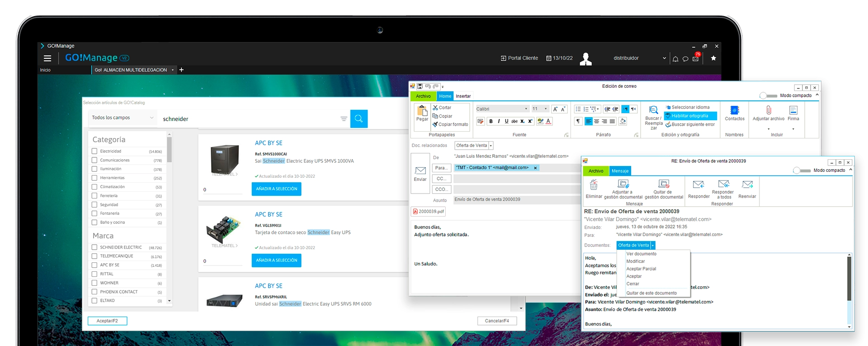Open the GO!Manage hamburger menu
The width and height of the screenshot is (868, 346).
click(47, 58)
